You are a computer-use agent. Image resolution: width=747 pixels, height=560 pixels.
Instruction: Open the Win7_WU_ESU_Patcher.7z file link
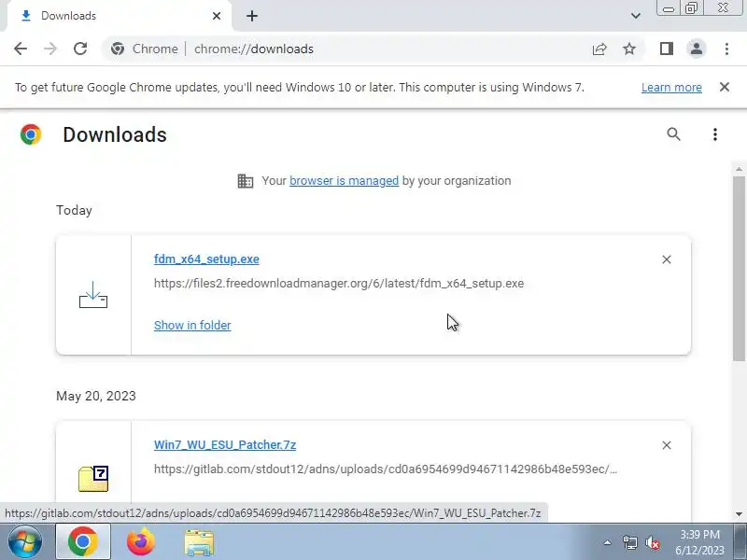pyautogui.click(x=225, y=445)
